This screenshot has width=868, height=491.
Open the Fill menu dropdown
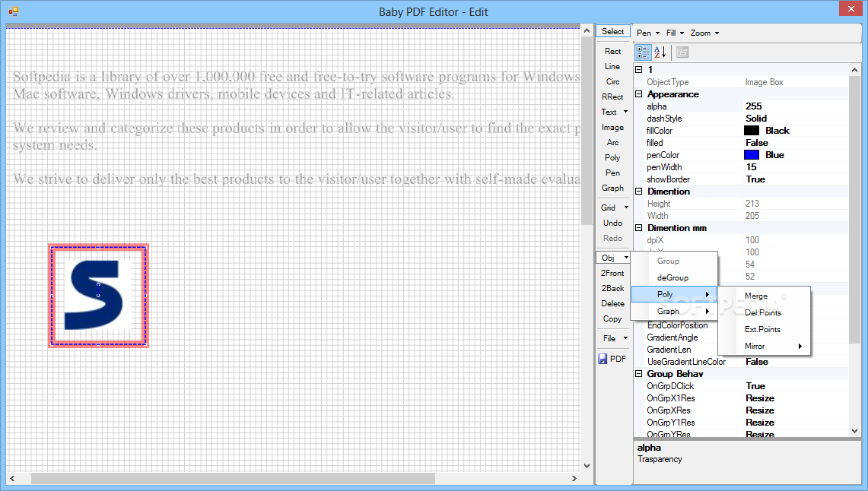pos(675,33)
